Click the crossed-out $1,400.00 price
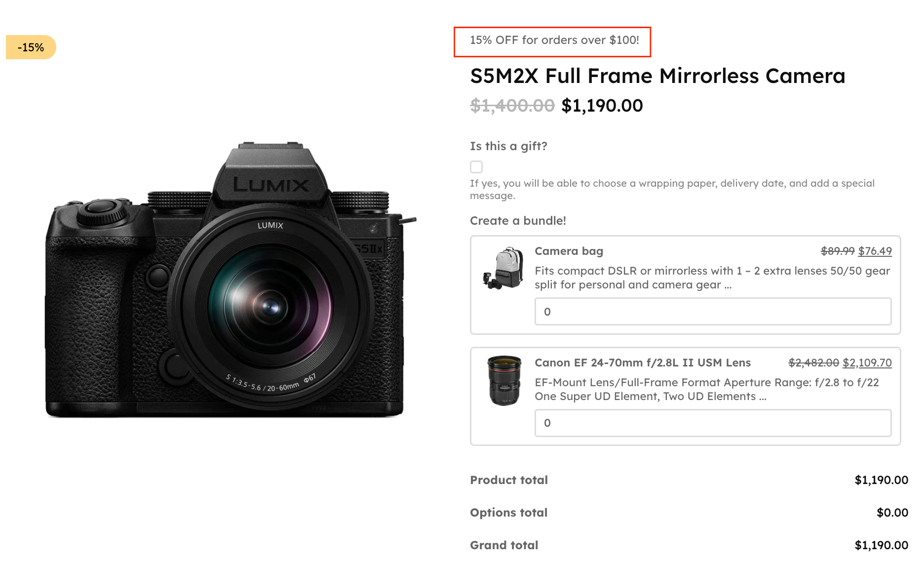Viewport: 924px width, 566px height. [x=512, y=105]
